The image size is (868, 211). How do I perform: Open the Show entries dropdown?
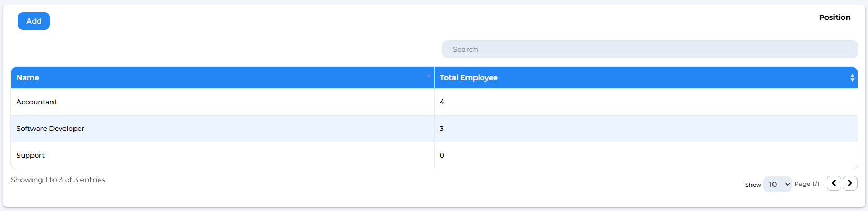pyautogui.click(x=777, y=184)
